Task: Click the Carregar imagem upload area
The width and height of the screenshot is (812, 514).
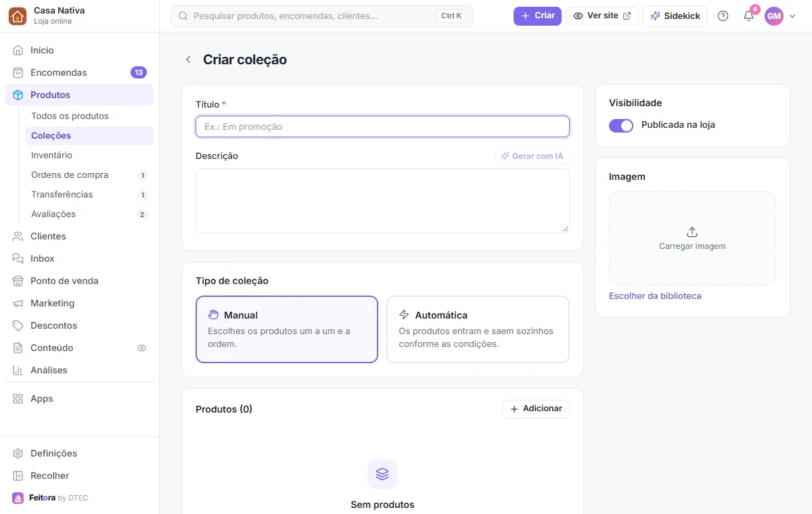Action: (692, 238)
